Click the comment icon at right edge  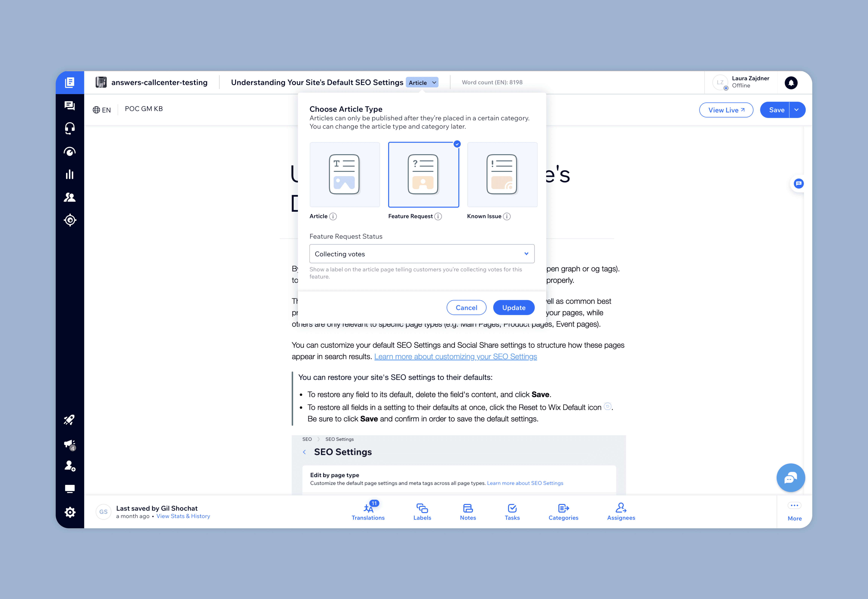tap(799, 184)
